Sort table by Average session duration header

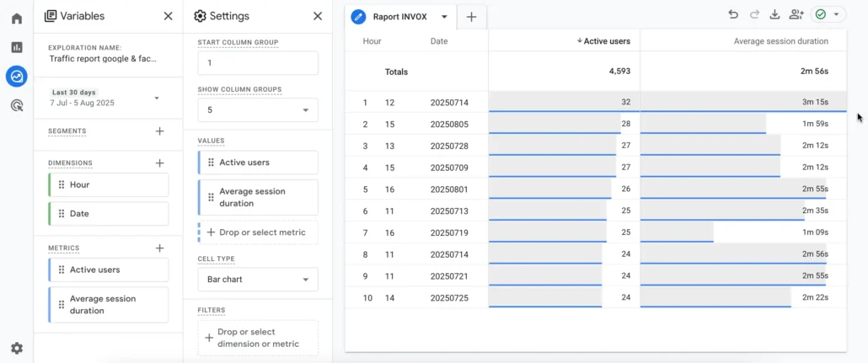780,41
